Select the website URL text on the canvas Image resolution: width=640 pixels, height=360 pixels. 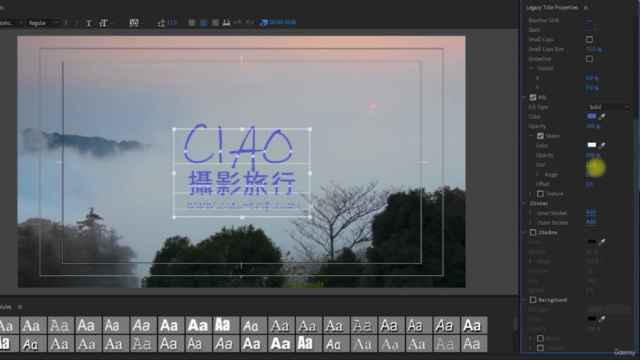click(x=241, y=205)
